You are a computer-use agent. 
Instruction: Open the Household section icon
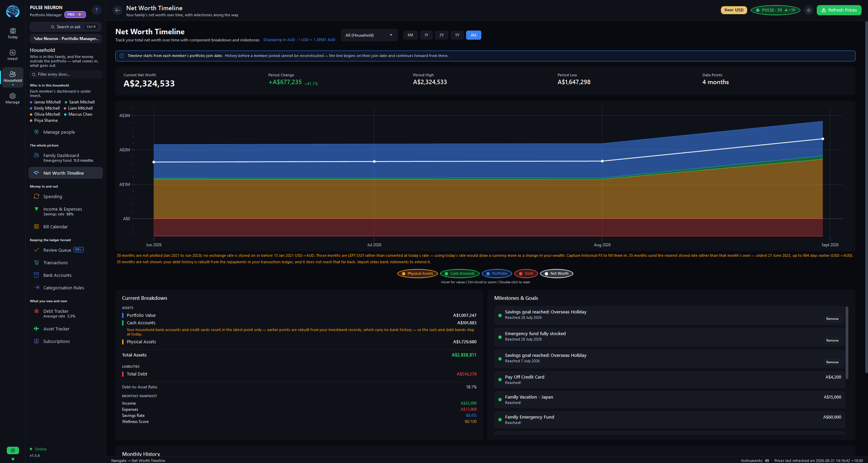click(x=13, y=74)
